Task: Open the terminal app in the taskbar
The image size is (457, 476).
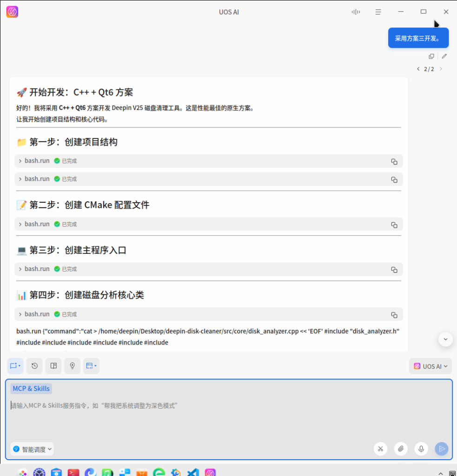Action: click(73, 472)
